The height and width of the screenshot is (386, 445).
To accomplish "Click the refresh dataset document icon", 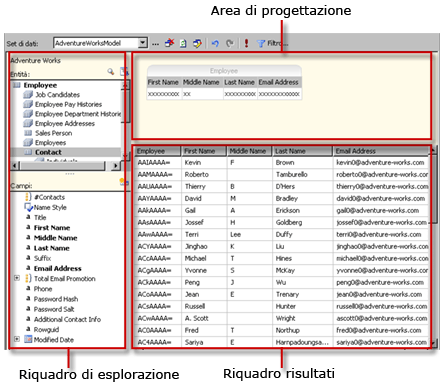I will 183,43.
